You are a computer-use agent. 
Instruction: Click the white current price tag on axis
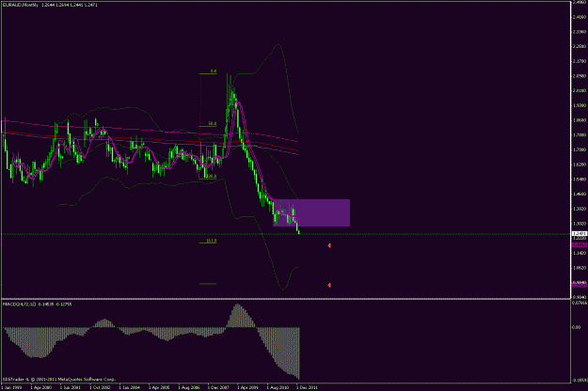[x=580, y=234]
